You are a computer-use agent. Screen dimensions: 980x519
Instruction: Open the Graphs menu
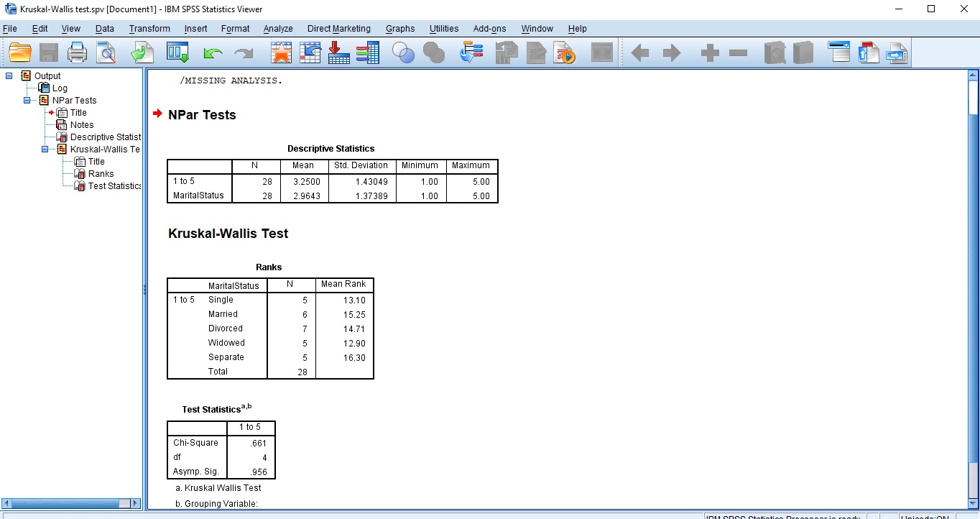[399, 29]
